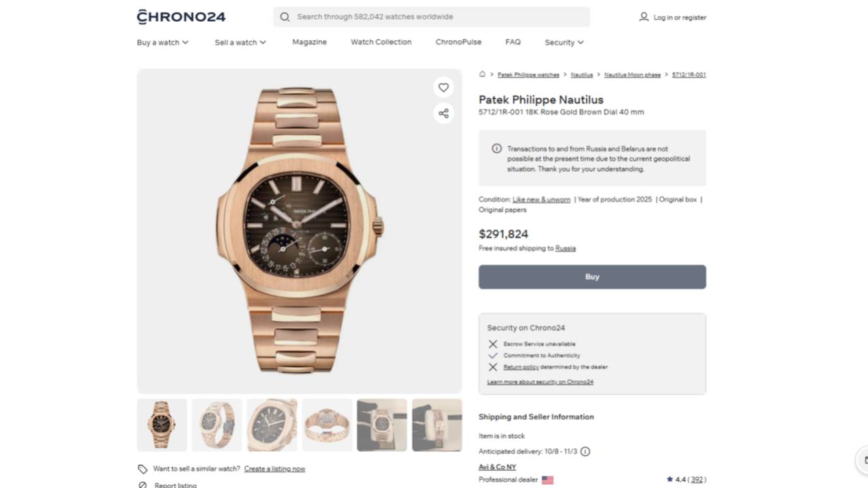This screenshot has height=488, width=868.
Task: Click the Create a listing now link
Action: [x=274, y=469]
